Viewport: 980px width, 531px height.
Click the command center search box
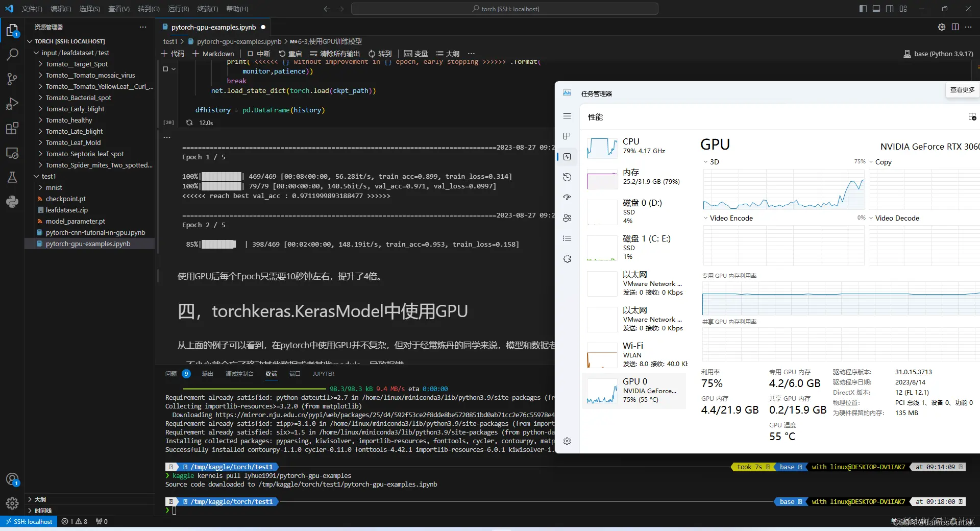coord(505,9)
